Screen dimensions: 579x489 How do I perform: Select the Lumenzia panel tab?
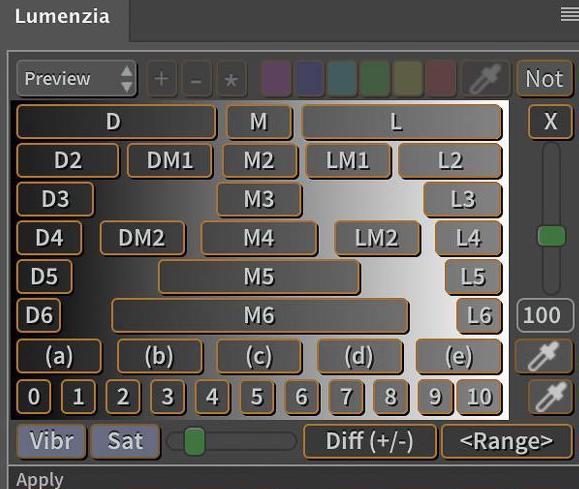tap(62, 16)
